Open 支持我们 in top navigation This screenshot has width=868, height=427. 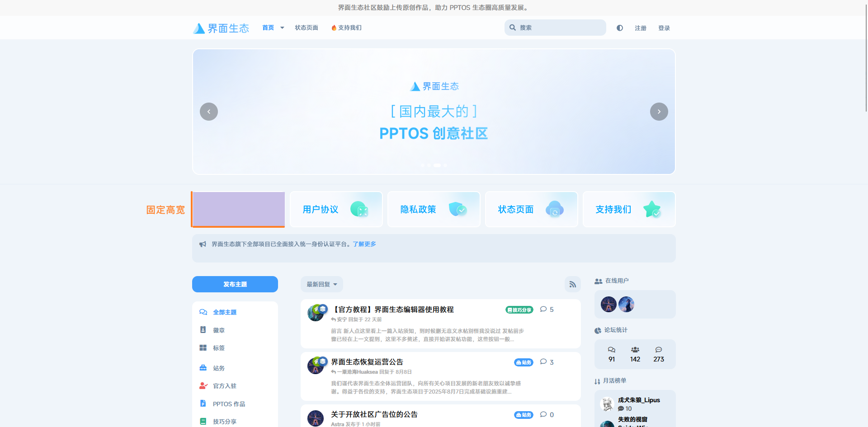tap(346, 28)
